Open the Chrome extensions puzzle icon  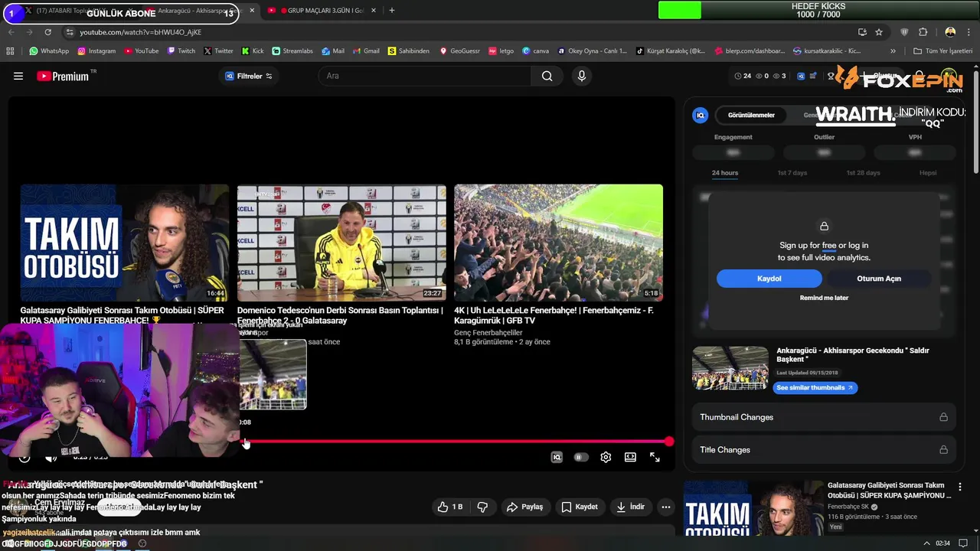pyautogui.click(x=923, y=32)
